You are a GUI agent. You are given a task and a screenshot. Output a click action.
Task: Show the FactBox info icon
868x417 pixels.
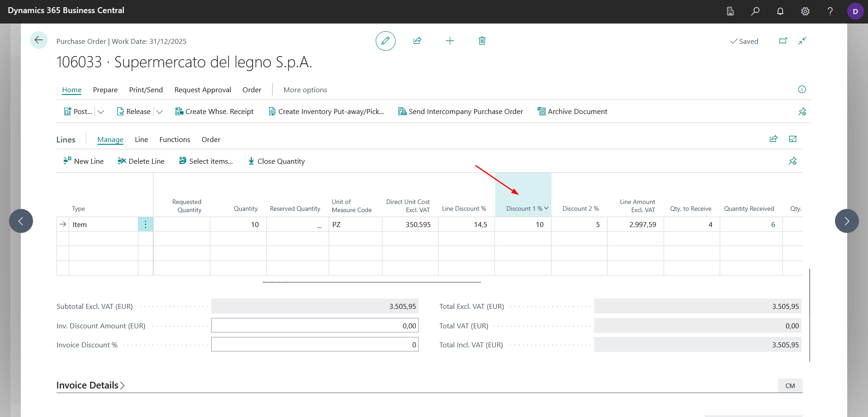click(802, 90)
